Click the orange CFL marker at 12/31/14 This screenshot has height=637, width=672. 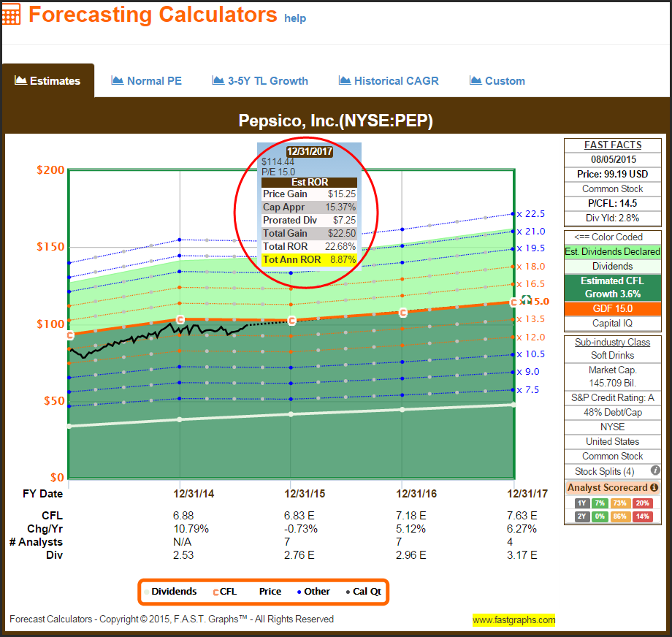point(180,319)
